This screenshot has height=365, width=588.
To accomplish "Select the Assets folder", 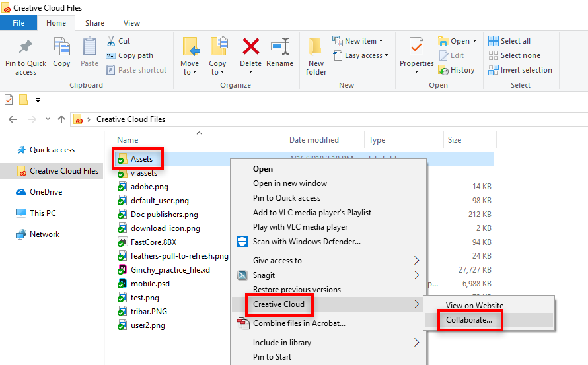I will coord(141,159).
